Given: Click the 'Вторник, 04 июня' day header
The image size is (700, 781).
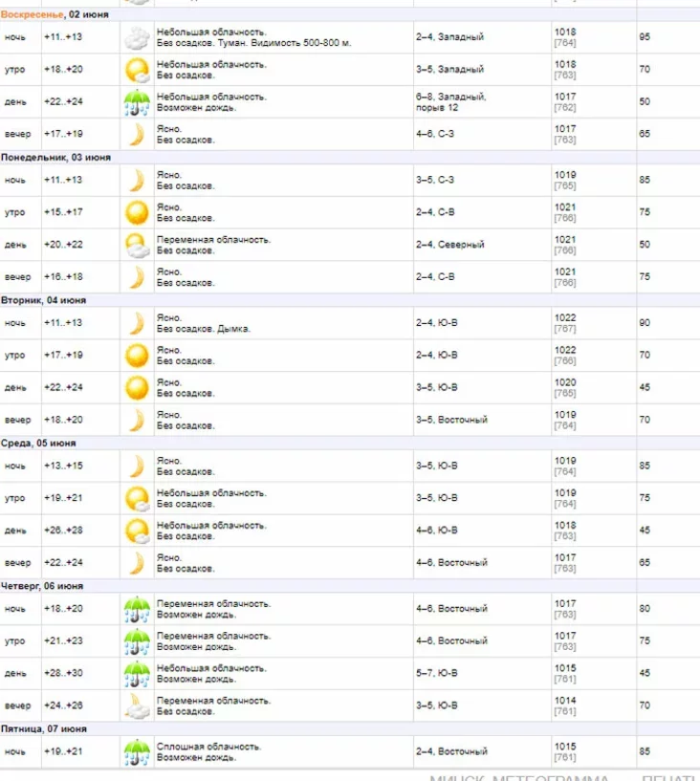Looking at the screenshot, I should coord(43,300).
